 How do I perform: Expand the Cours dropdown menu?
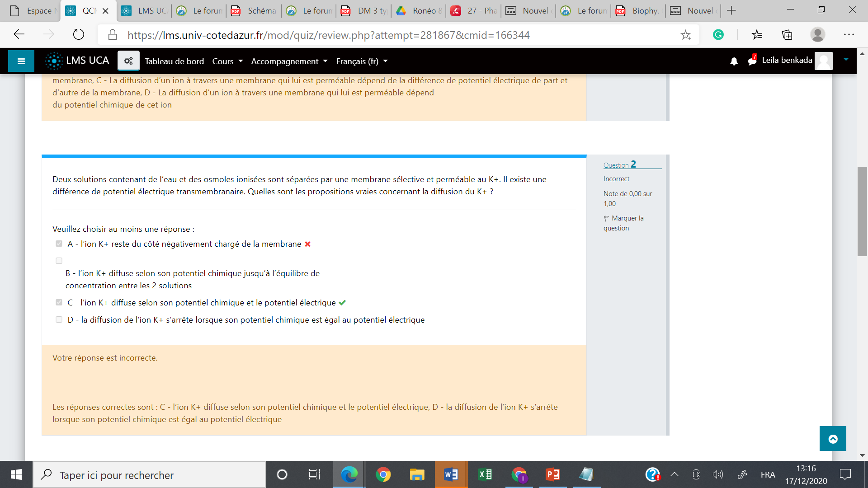(227, 61)
